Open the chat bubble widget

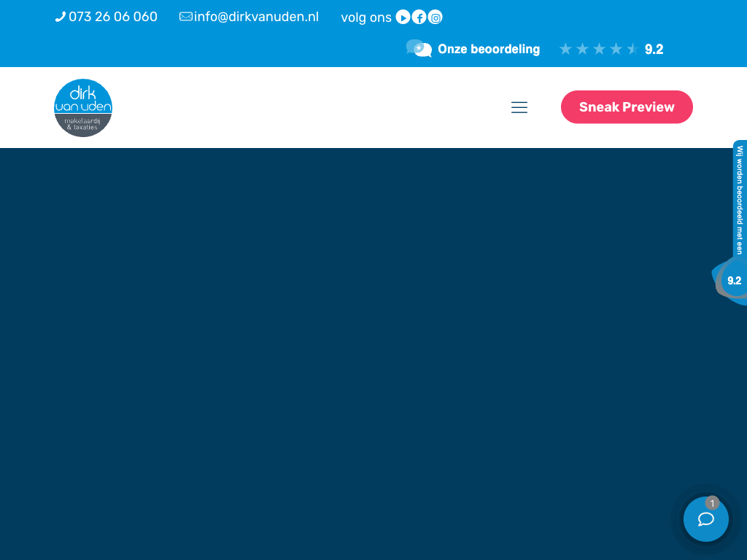tap(705, 520)
